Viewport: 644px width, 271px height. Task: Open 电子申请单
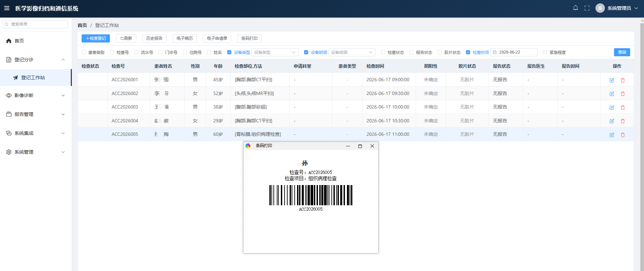coord(217,38)
